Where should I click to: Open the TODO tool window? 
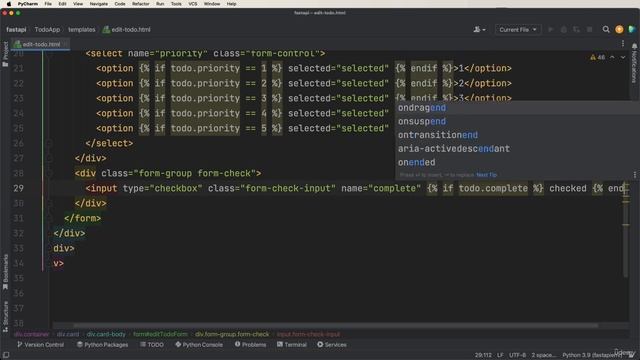click(x=152, y=345)
